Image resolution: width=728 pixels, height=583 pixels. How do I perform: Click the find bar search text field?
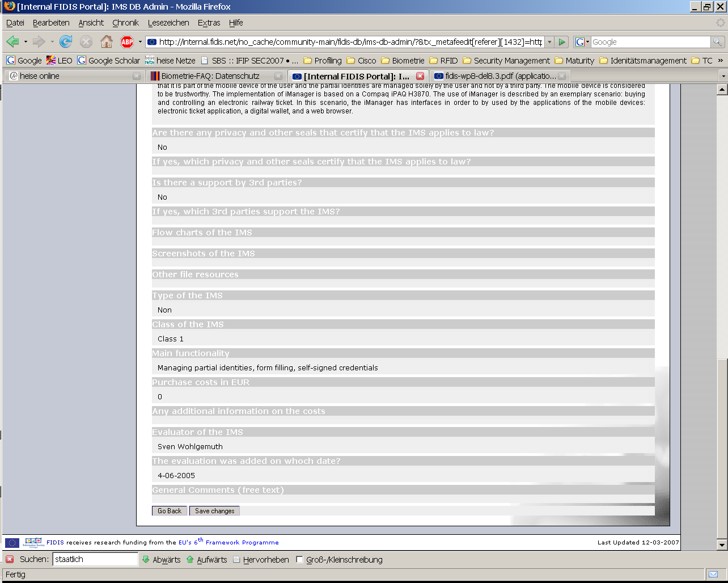(x=95, y=559)
